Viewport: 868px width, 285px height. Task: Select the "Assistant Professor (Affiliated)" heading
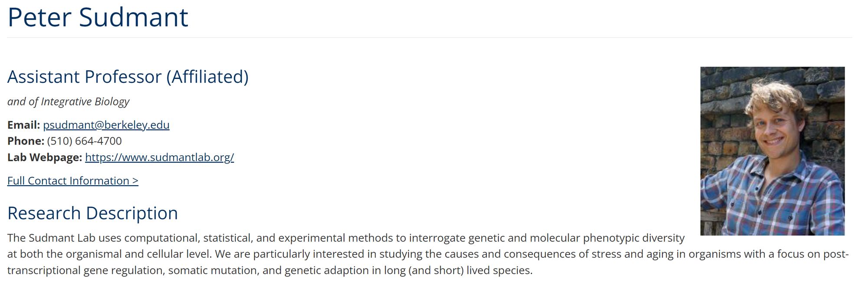tap(128, 77)
